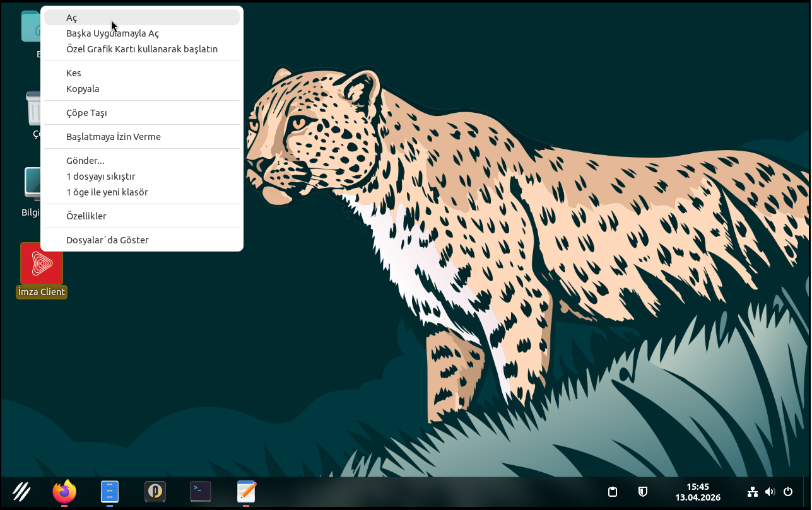Click the power button in the system tray

788,492
